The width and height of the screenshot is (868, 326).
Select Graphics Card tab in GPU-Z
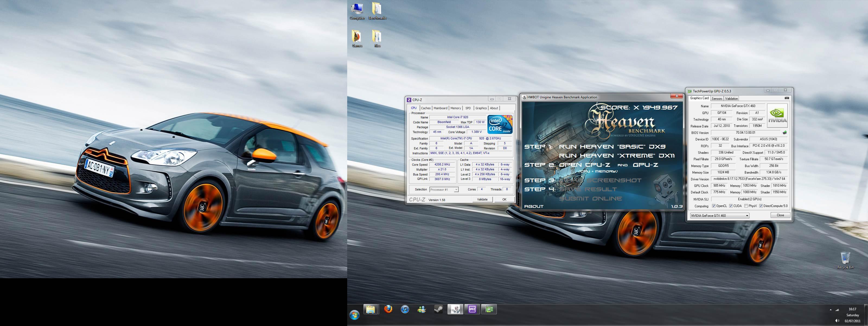tap(699, 98)
